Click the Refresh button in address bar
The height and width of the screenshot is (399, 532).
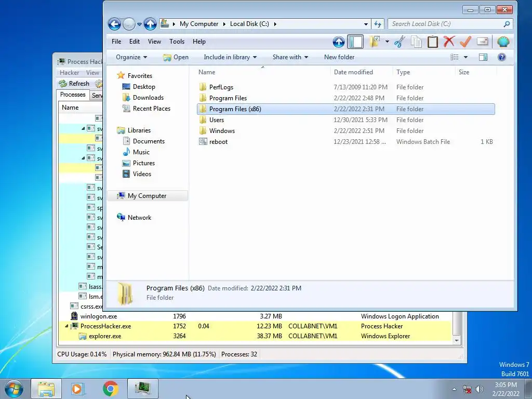tap(378, 24)
